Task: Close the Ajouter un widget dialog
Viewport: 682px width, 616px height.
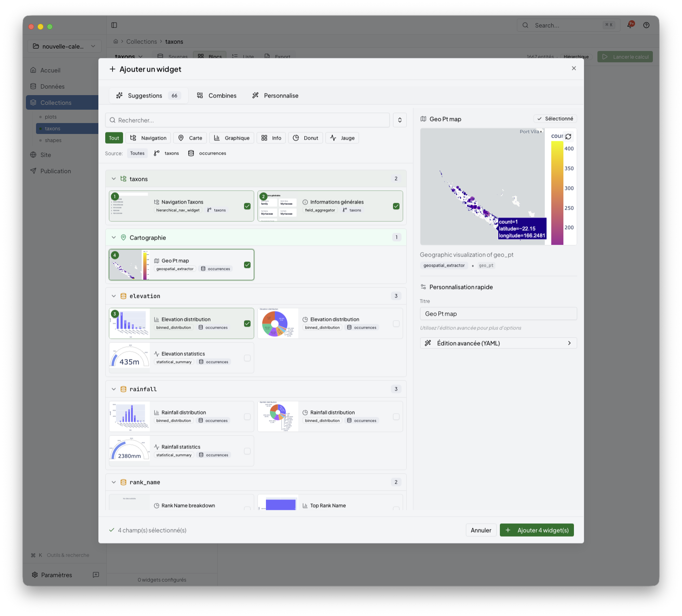Action: click(x=574, y=68)
